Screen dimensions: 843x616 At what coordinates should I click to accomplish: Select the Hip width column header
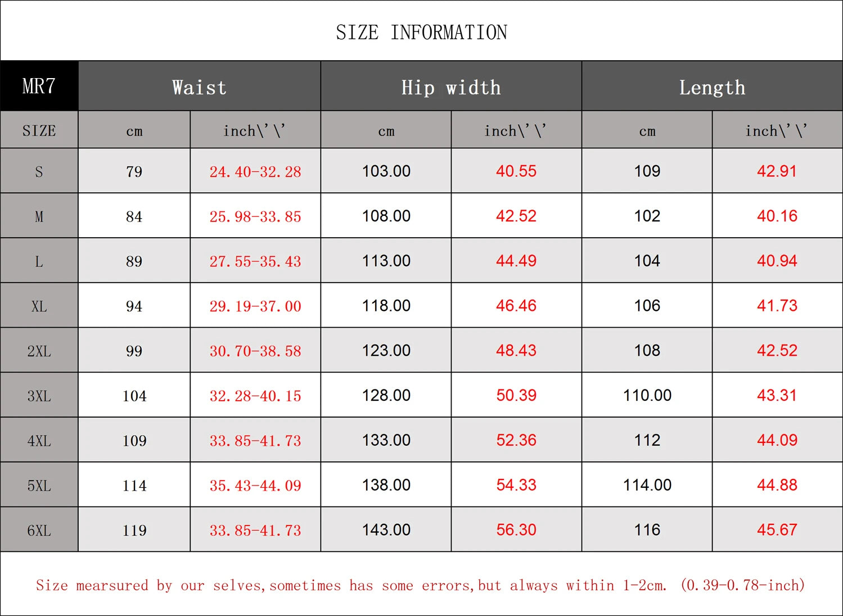[450, 87]
